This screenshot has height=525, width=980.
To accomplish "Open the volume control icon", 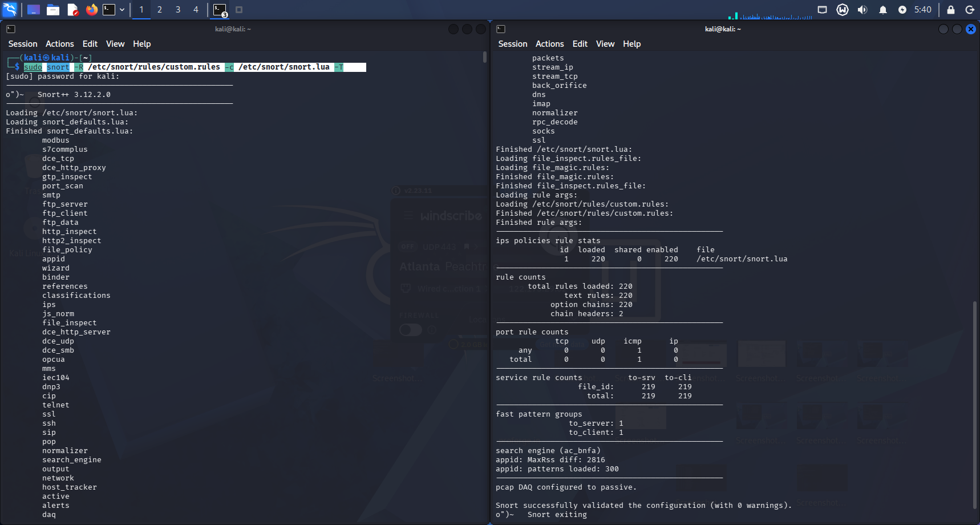I will [862, 9].
